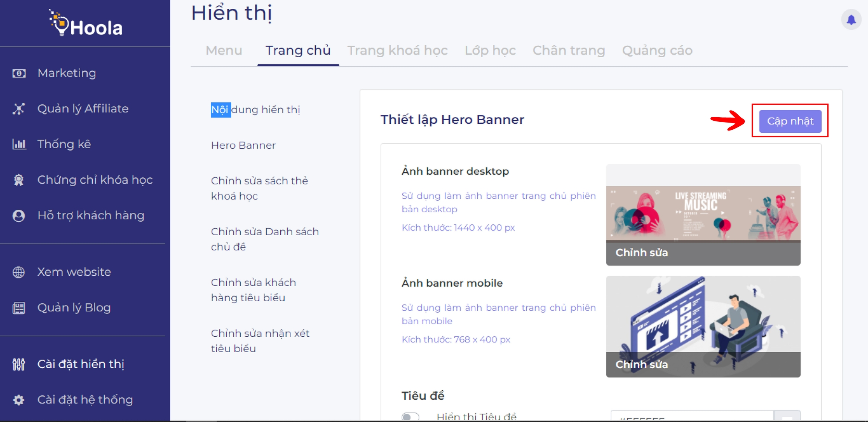The image size is (868, 422).
Task: Click the title color swatch beside hex field
Action: tap(787, 416)
